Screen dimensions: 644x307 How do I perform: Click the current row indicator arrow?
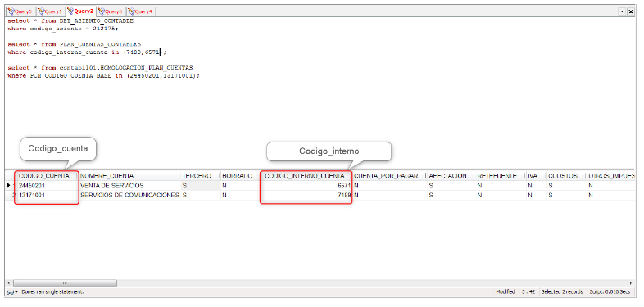9,186
